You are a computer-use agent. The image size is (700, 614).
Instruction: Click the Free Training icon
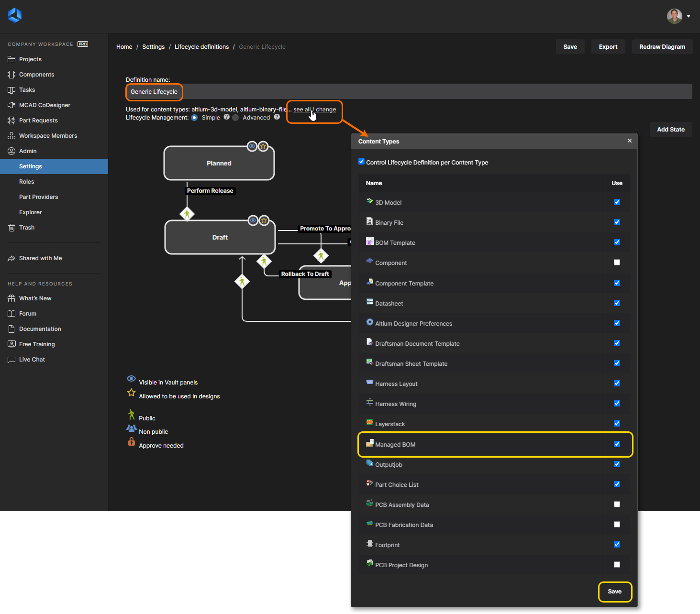click(x=11, y=344)
